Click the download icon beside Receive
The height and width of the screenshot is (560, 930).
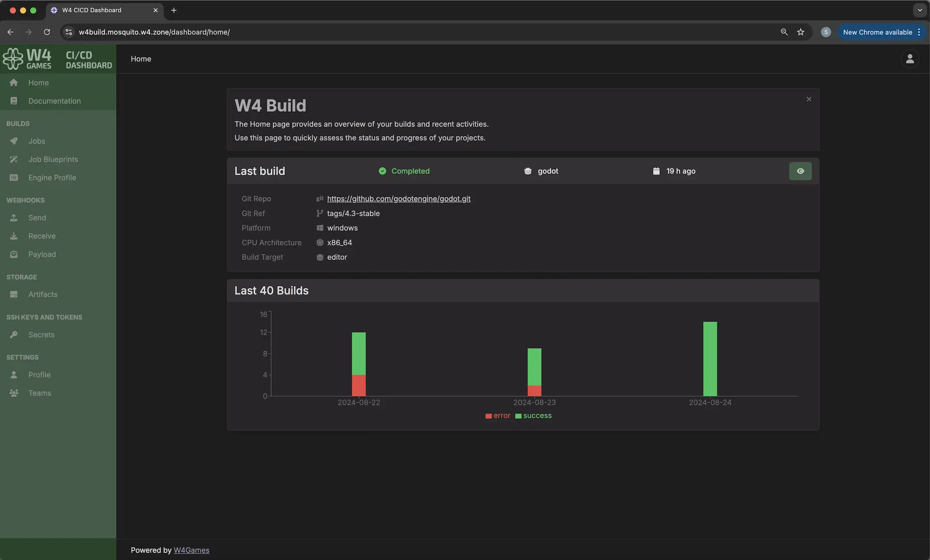[x=14, y=236]
